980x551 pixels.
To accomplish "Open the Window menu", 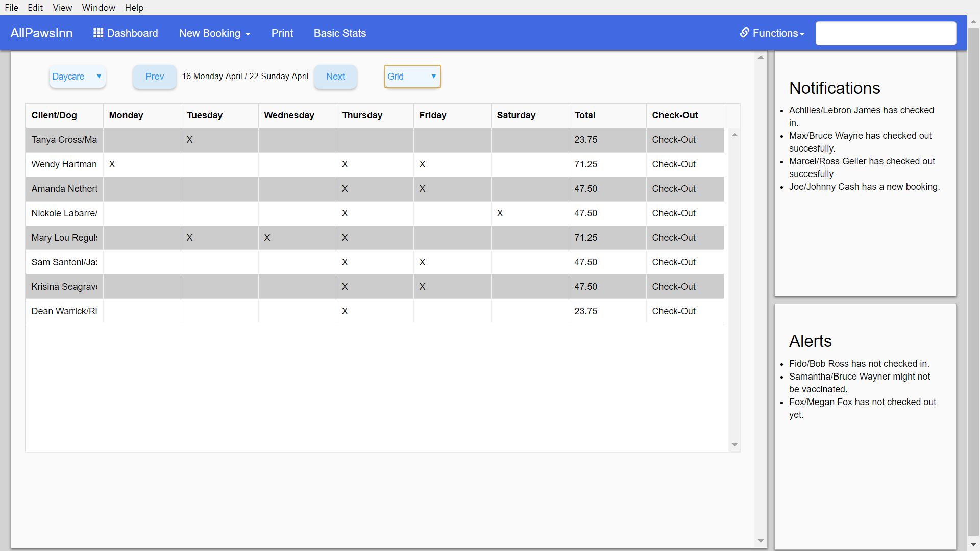I will pos(99,8).
